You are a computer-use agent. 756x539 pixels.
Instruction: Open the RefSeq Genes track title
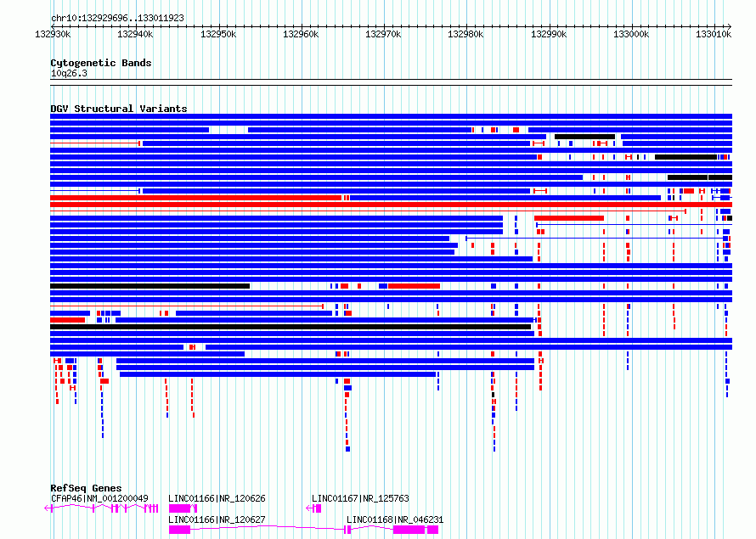[86, 488]
